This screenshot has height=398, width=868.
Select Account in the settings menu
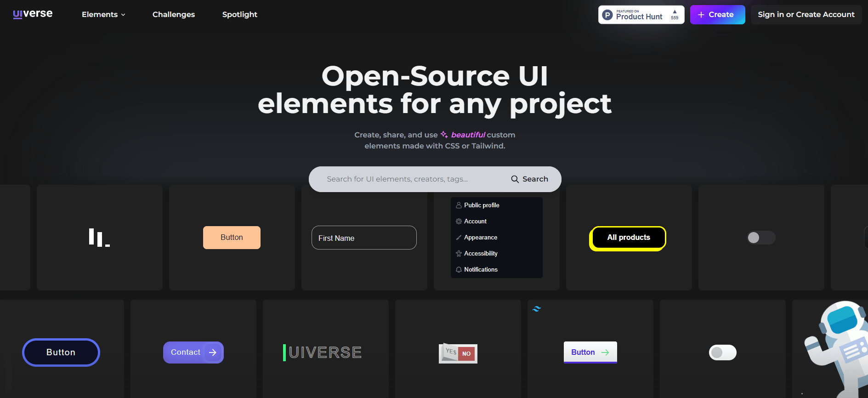click(x=496, y=222)
